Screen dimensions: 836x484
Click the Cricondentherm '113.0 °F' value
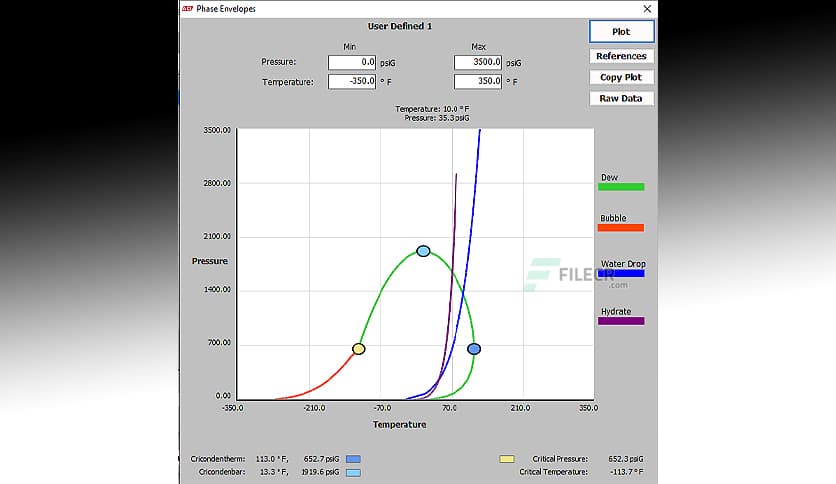point(272,459)
